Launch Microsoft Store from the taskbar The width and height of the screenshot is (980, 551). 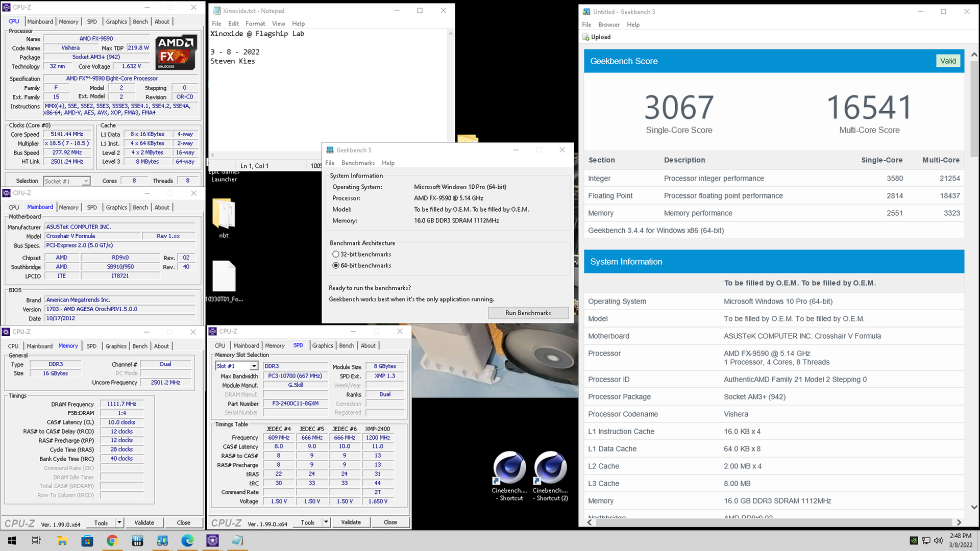(x=87, y=540)
